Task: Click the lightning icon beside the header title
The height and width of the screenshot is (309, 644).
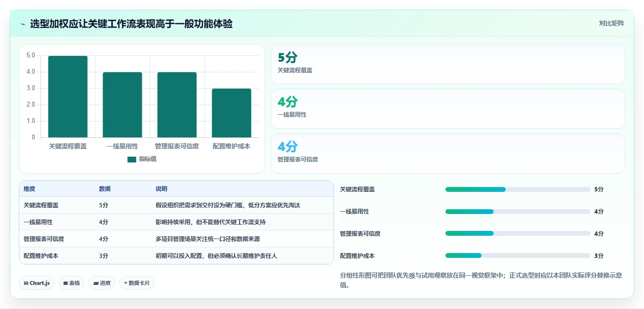Action: (x=23, y=24)
